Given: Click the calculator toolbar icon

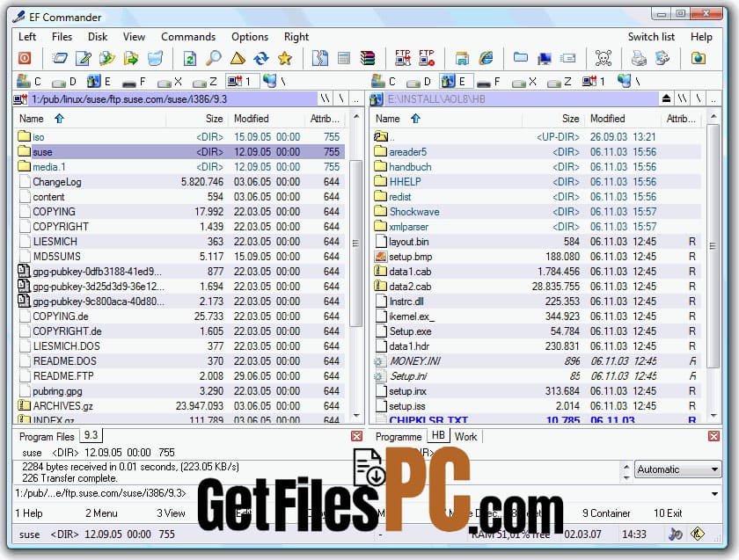Looking at the screenshot, I should [344, 58].
